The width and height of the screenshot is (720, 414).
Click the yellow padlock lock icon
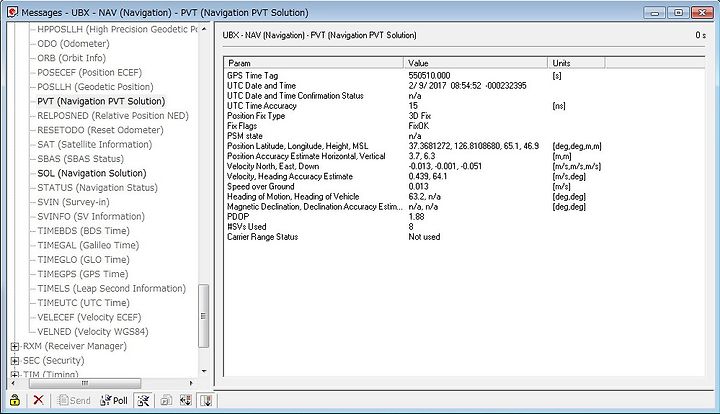click(15, 400)
